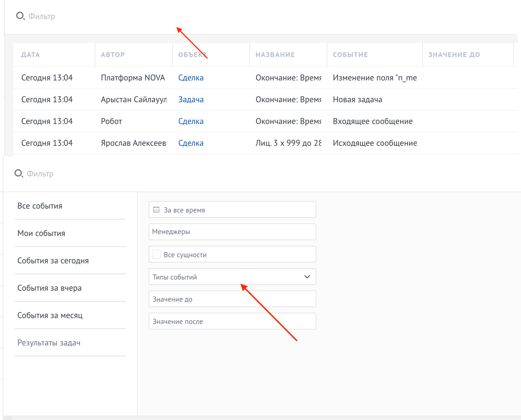This screenshot has width=521, height=420.
Task: Toggle the 'Все сущности' checkbox
Action: (157, 254)
